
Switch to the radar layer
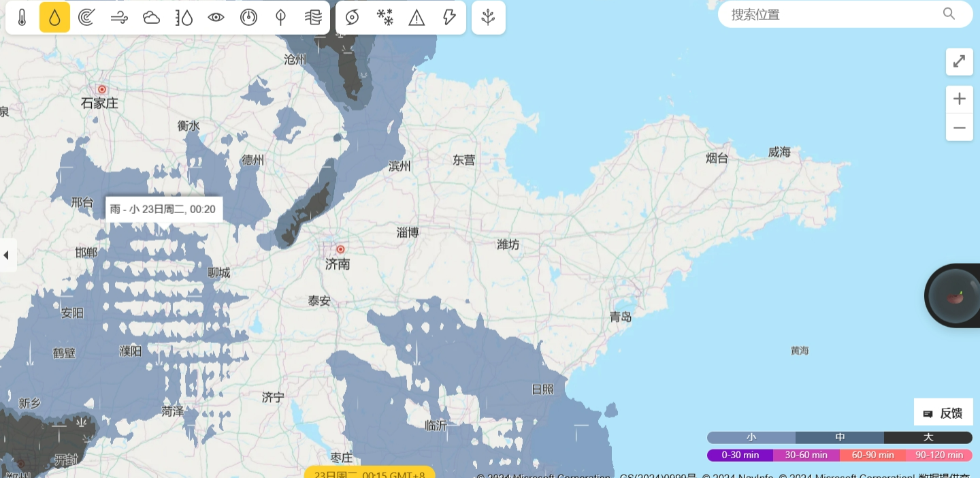[x=86, y=18]
